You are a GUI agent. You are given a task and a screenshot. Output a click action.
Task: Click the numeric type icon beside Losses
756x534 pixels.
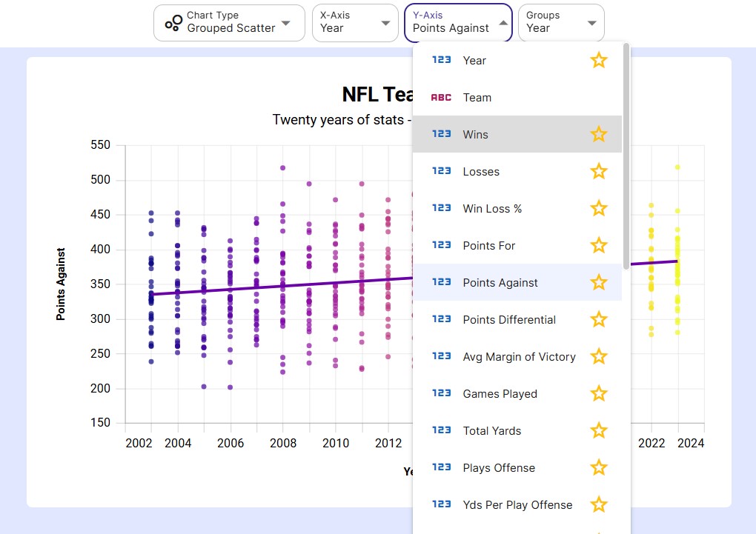click(x=441, y=172)
